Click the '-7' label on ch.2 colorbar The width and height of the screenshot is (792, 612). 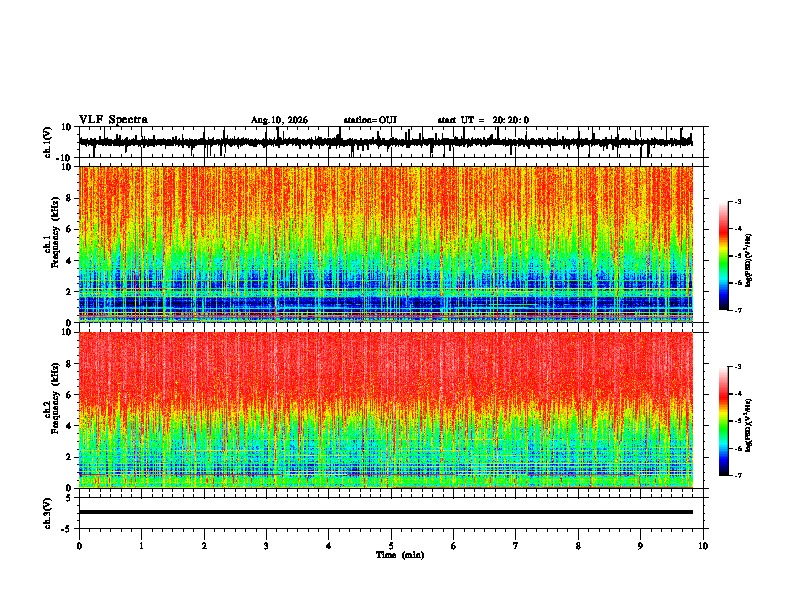coord(737,476)
